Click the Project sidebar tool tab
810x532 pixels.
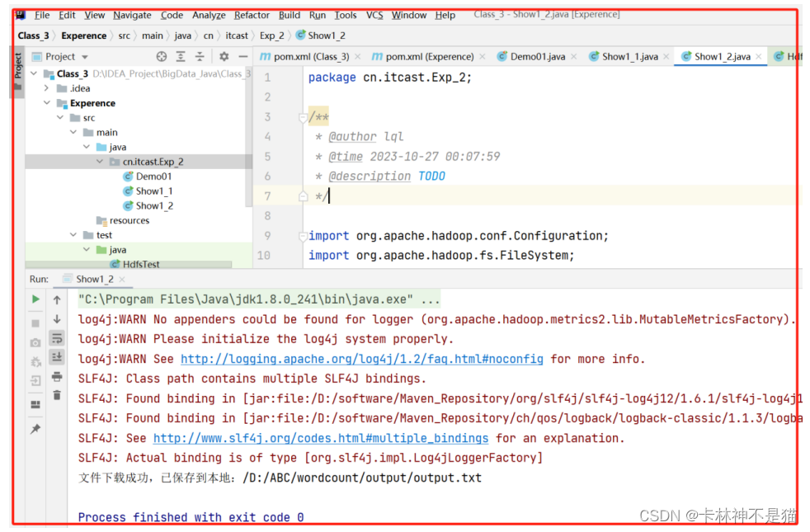[17, 71]
